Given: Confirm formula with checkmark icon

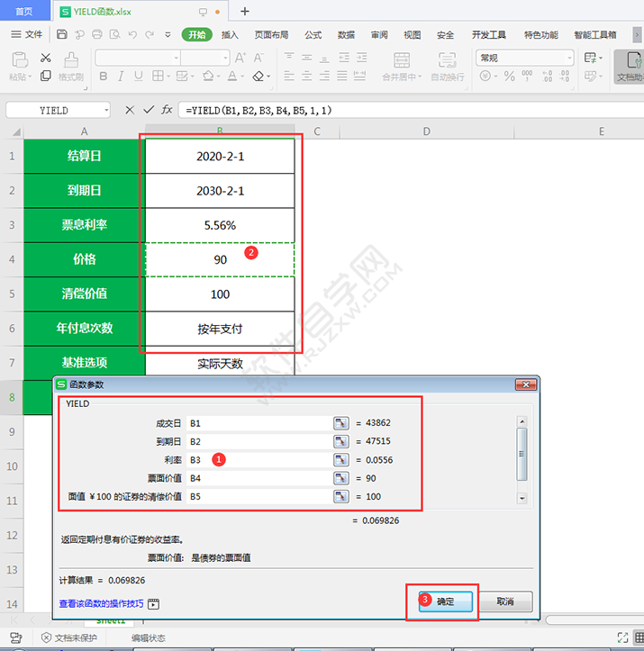Looking at the screenshot, I should coord(149,110).
